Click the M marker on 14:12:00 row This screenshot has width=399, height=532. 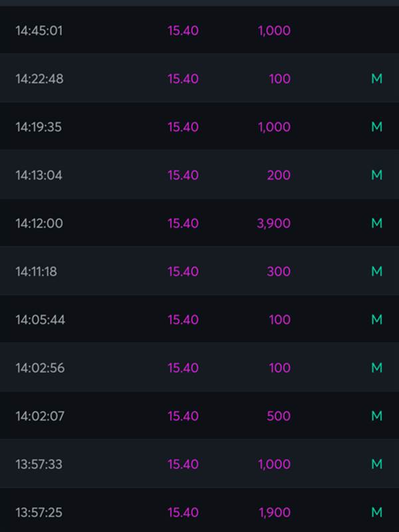376,223
